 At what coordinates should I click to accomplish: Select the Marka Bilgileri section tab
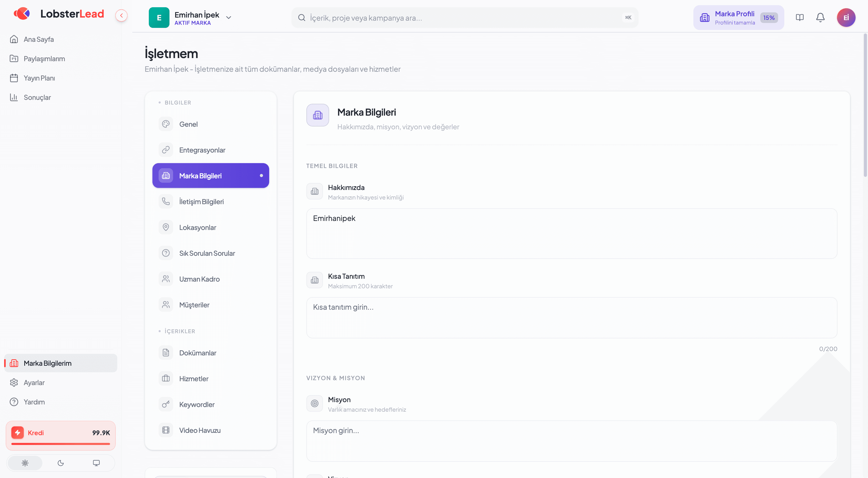211,176
